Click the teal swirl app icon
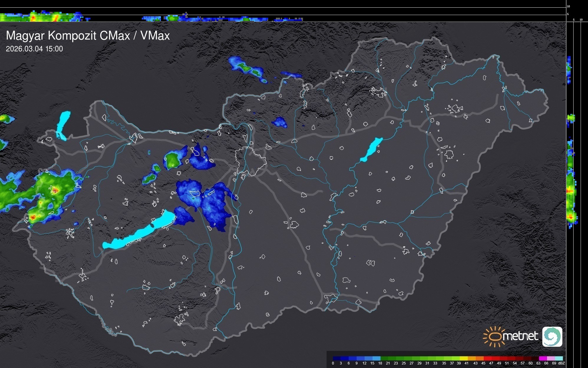This screenshot has height=368, width=588. (x=552, y=336)
